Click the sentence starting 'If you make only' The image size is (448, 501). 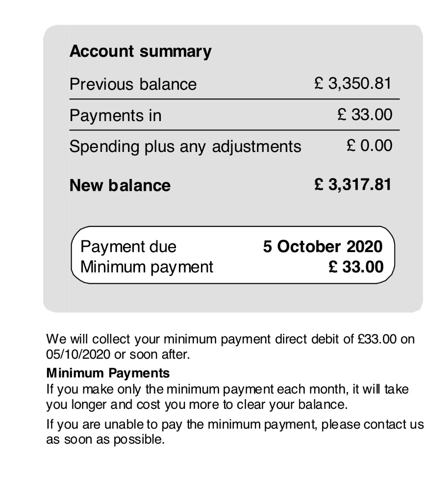(x=228, y=391)
